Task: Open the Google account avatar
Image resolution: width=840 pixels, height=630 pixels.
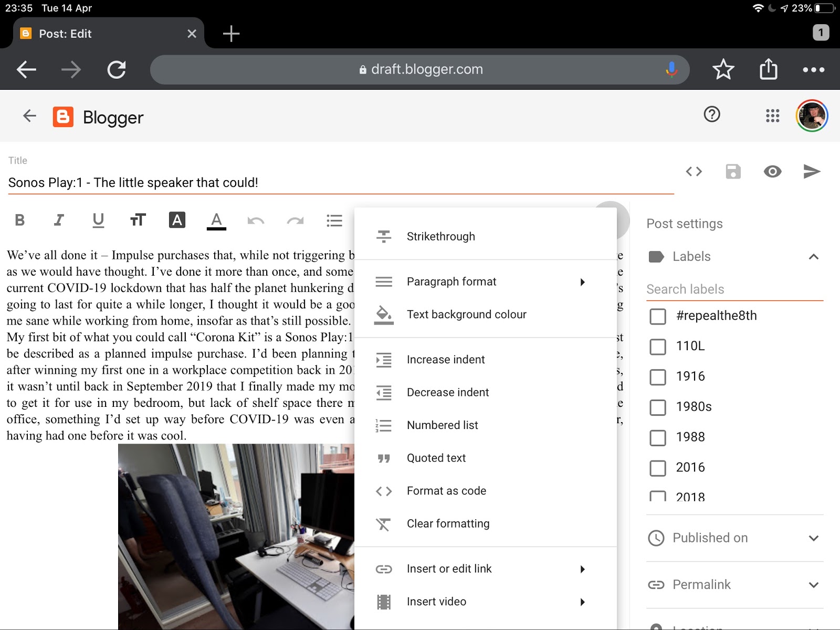Action: click(x=812, y=115)
